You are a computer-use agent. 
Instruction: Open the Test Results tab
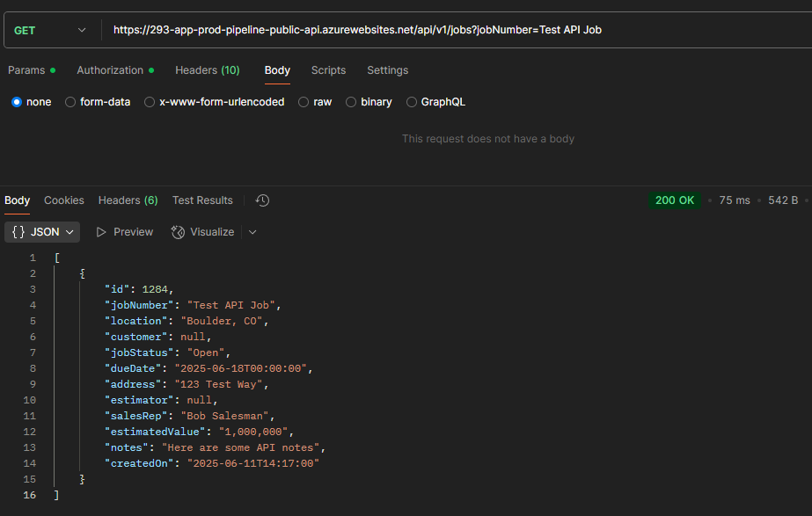click(x=202, y=200)
